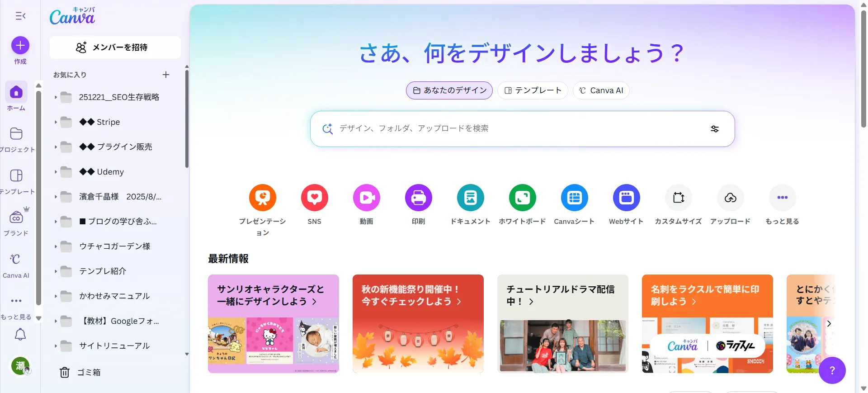Image resolution: width=868 pixels, height=393 pixels.
Task: Switch to the テンプレート tab
Action: 533,90
